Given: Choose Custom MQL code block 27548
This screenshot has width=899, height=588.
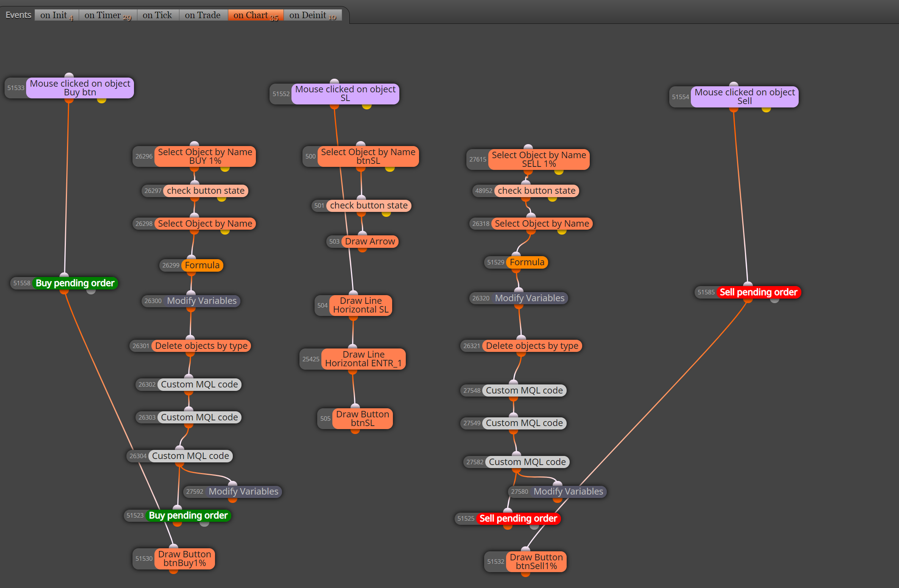Looking at the screenshot, I should (x=525, y=390).
